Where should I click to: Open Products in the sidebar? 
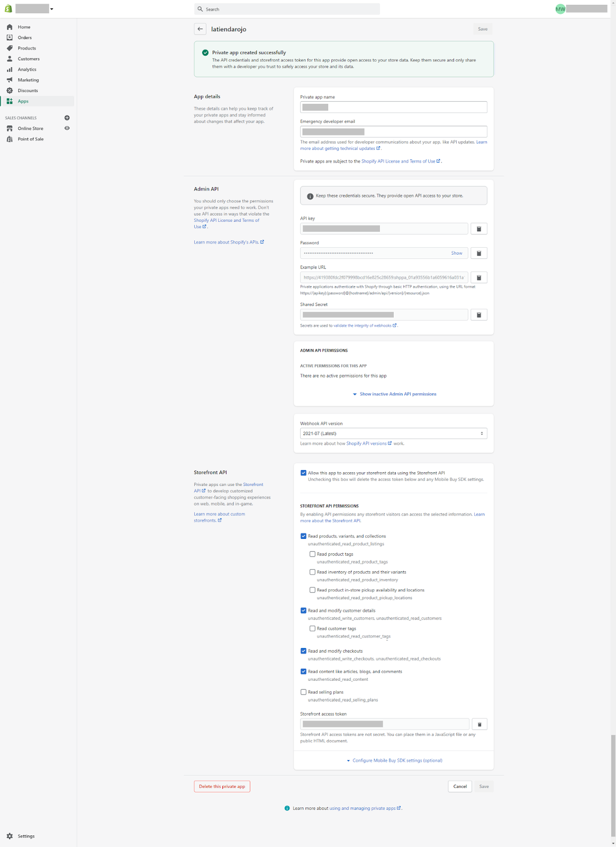click(x=26, y=48)
